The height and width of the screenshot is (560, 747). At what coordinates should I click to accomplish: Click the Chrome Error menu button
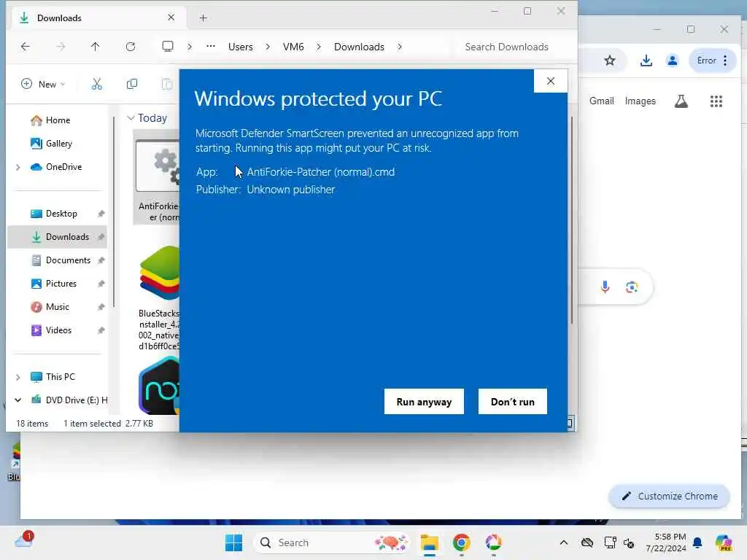(x=712, y=61)
